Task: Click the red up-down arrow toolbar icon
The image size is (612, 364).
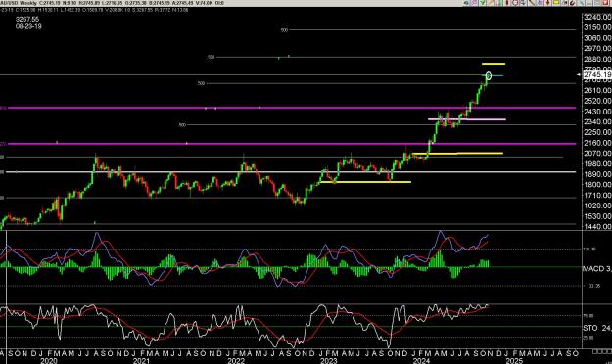Action: [x=547, y=2]
